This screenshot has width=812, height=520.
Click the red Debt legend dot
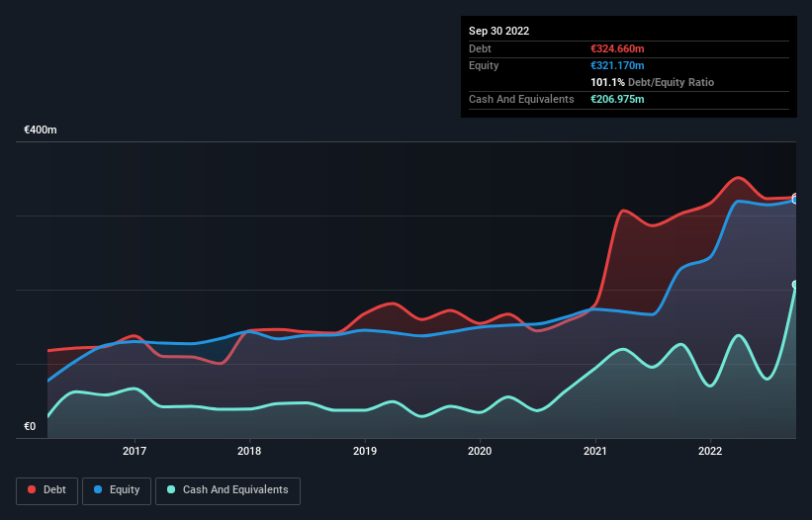(32, 489)
